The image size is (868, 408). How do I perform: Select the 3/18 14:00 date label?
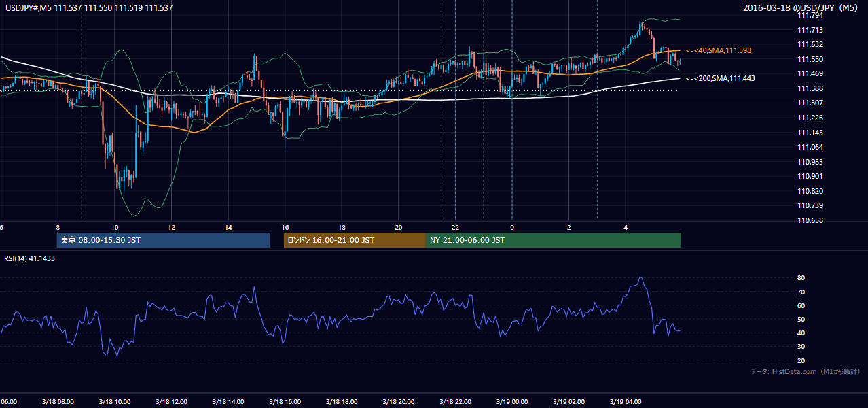click(x=228, y=402)
